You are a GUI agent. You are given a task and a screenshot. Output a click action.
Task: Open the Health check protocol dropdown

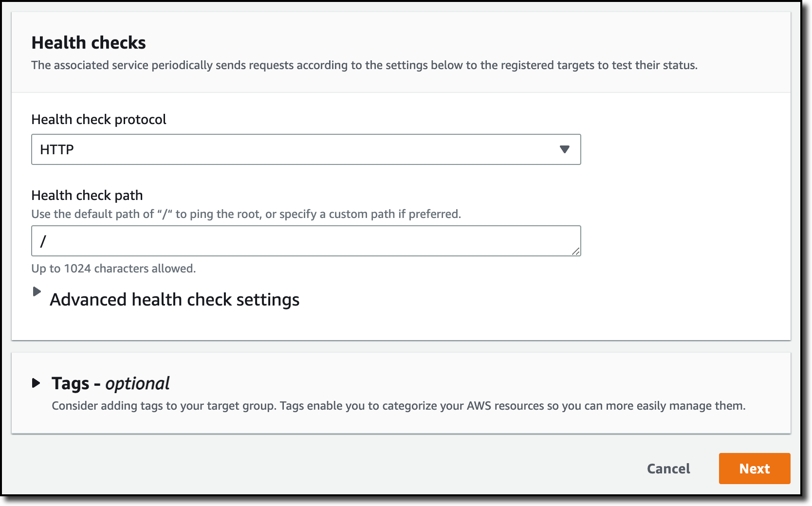(306, 149)
